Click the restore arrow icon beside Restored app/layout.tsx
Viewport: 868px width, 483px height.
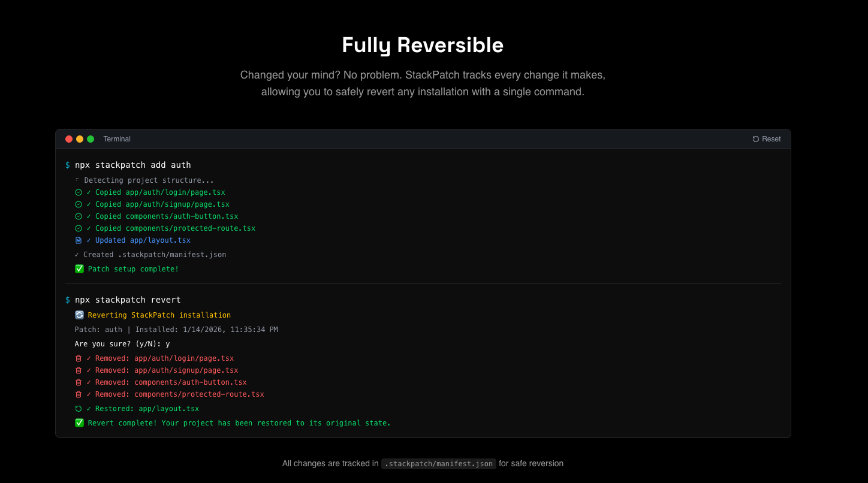click(x=79, y=408)
